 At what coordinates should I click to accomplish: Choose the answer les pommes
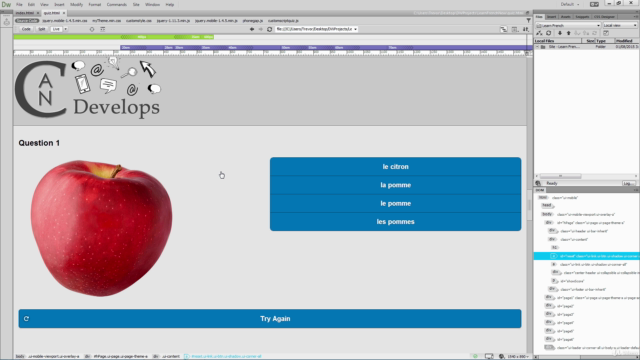(x=396, y=222)
